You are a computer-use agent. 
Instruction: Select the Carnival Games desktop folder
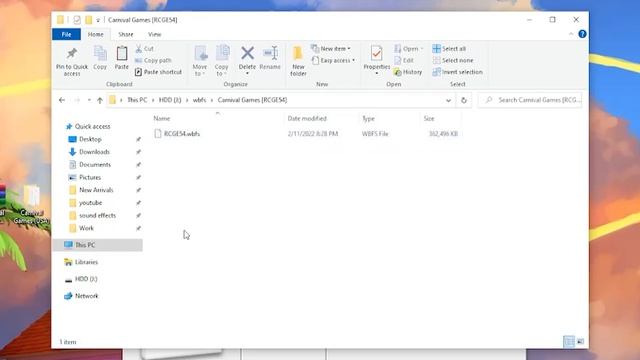31,204
